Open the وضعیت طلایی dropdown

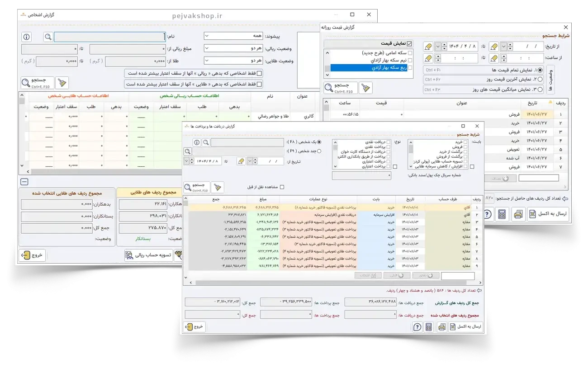tap(233, 61)
